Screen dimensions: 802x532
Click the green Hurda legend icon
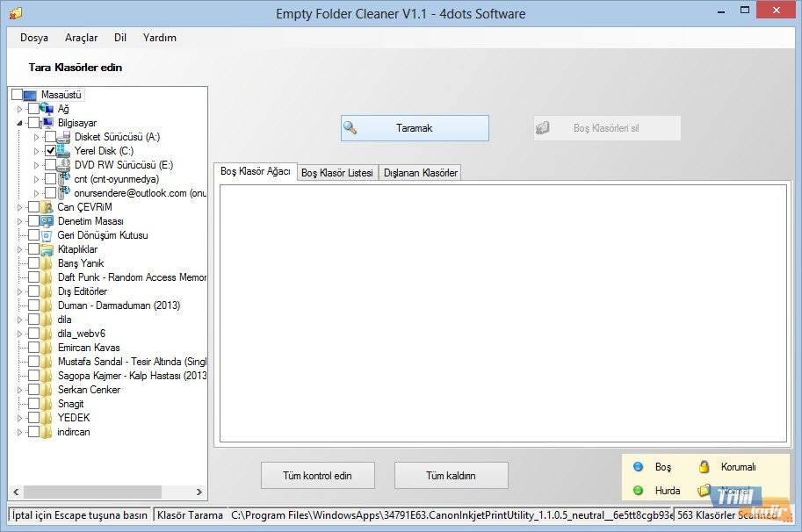tap(639, 491)
